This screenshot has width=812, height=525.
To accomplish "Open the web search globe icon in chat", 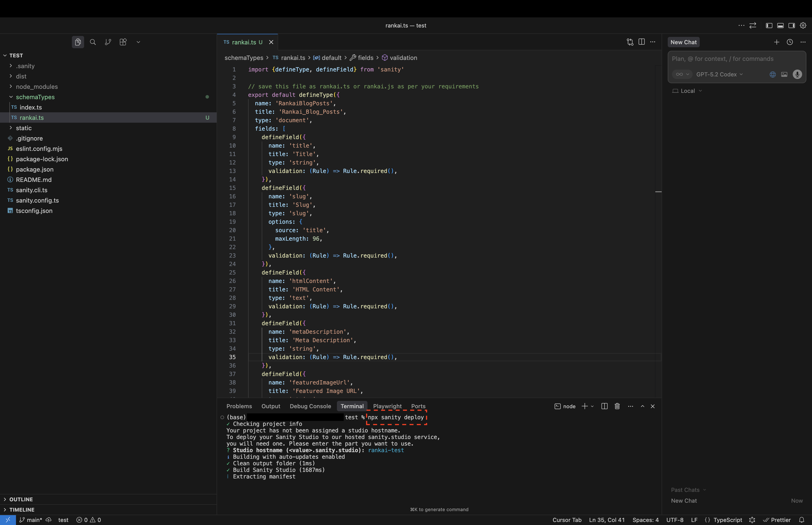I will point(772,74).
